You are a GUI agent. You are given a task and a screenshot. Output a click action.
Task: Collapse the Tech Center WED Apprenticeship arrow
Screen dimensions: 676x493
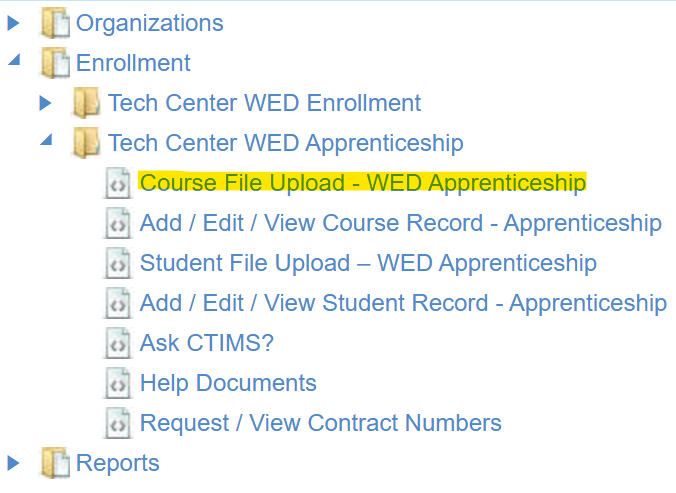pos(46,140)
